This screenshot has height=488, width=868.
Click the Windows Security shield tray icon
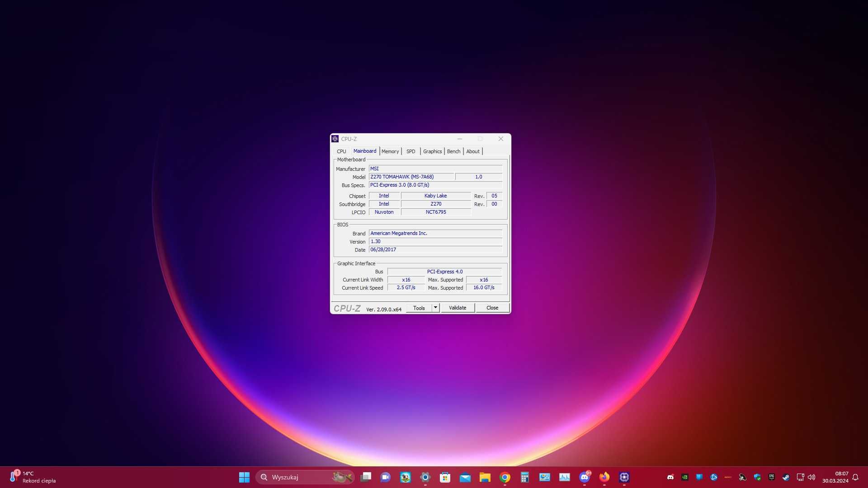pos(757,477)
